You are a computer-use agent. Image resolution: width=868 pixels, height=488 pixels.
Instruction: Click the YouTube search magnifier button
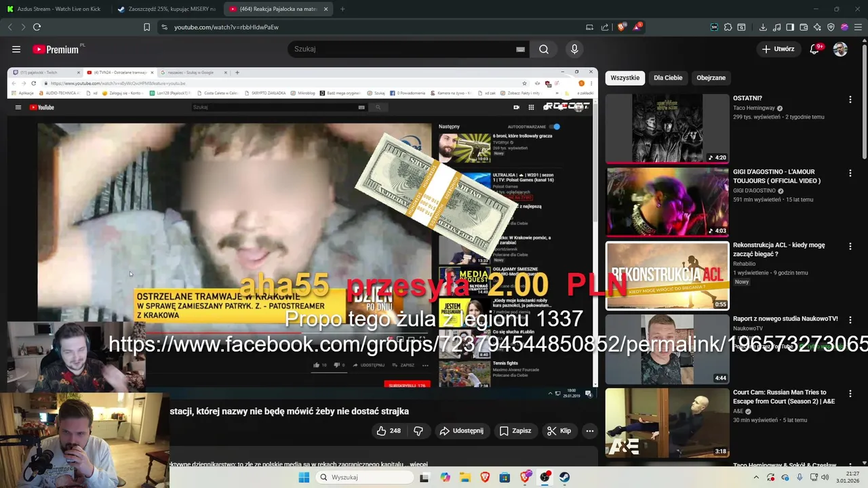coord(544,49)
